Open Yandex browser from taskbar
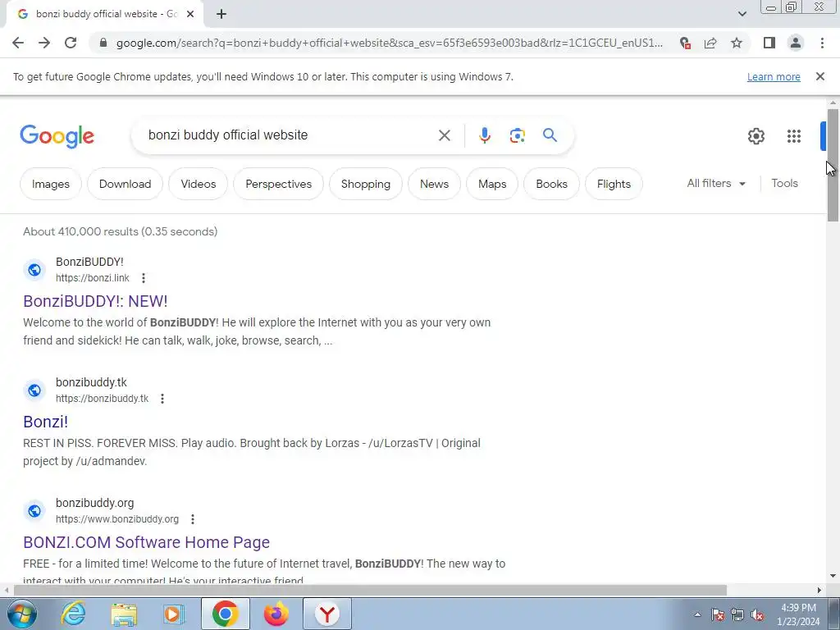840x630 pixels. (327, 614)
